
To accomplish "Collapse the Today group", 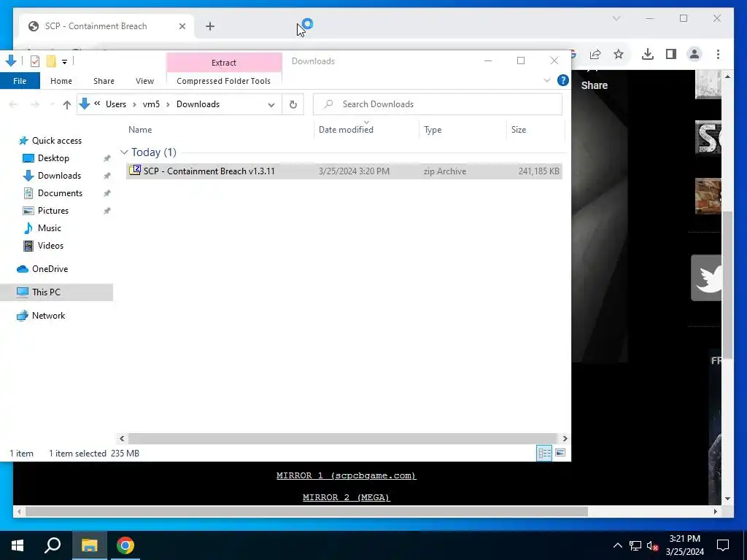I will tap(124, 152).
